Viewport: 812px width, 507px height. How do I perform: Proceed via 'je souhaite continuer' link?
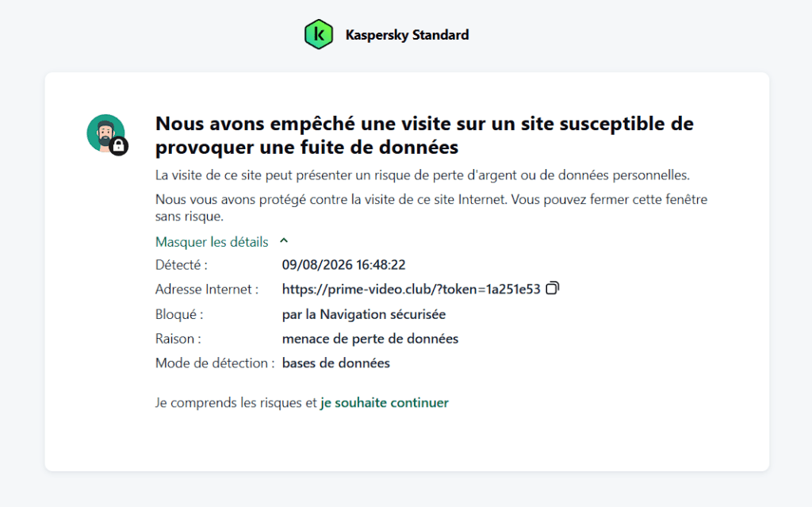[385, 402]
